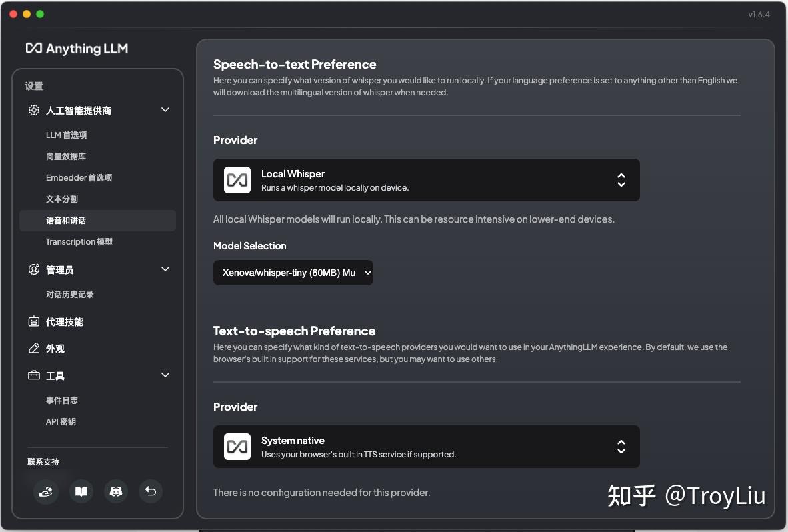Click the System native provider name
This screenshot has height=532, width=788.
293,441
